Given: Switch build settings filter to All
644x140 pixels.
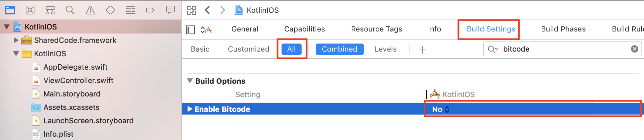Looking at the screenshot, I should (x=291, y=49).
